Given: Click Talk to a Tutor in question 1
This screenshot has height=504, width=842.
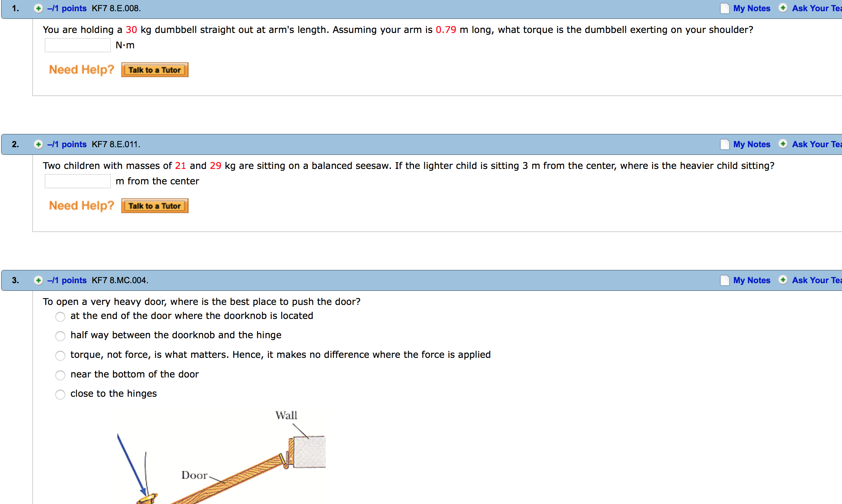Looking at the screenshot, I should [x=155, y=70].
